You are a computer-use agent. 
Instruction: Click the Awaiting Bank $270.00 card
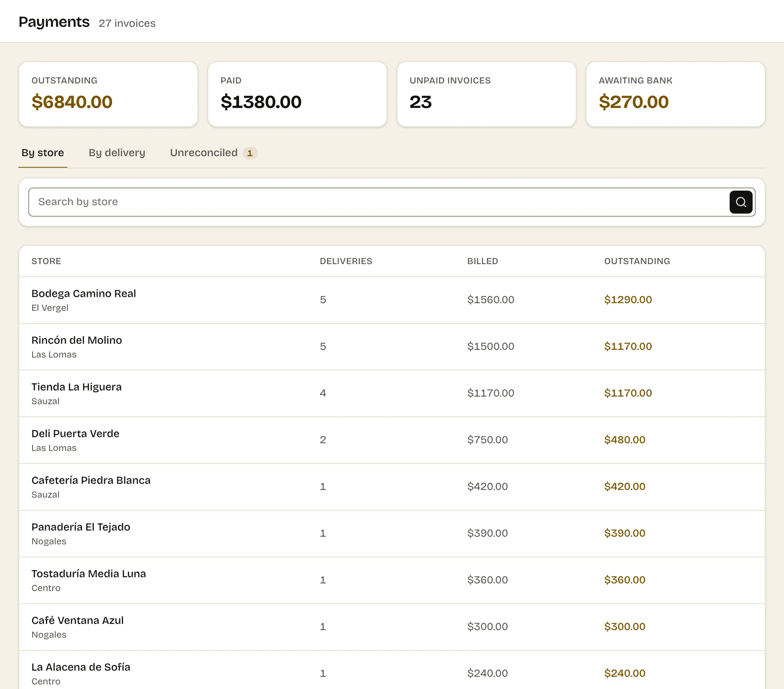pyautogui.click(x=675, y=95)
